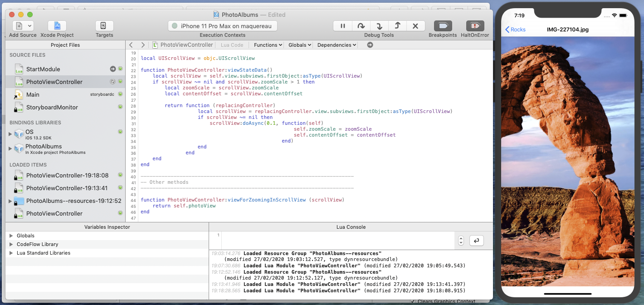Click the locked Lua icon beside StoryboardMonitor
Viewport: 644px width, 305px height.
point(19,107)
